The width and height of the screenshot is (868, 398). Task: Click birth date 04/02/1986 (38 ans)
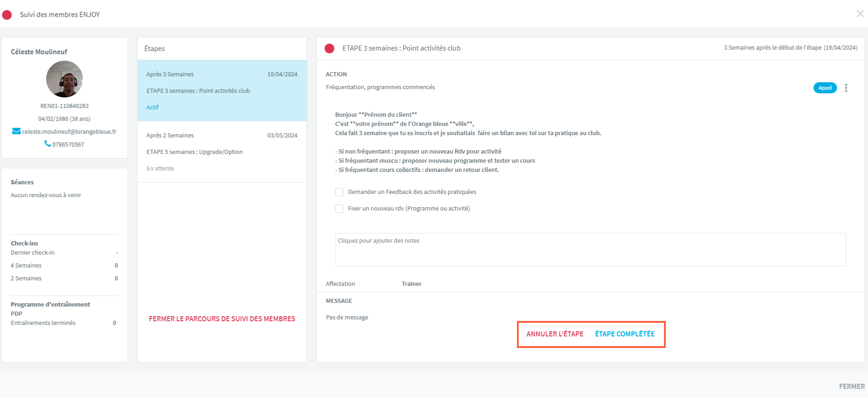64,119
